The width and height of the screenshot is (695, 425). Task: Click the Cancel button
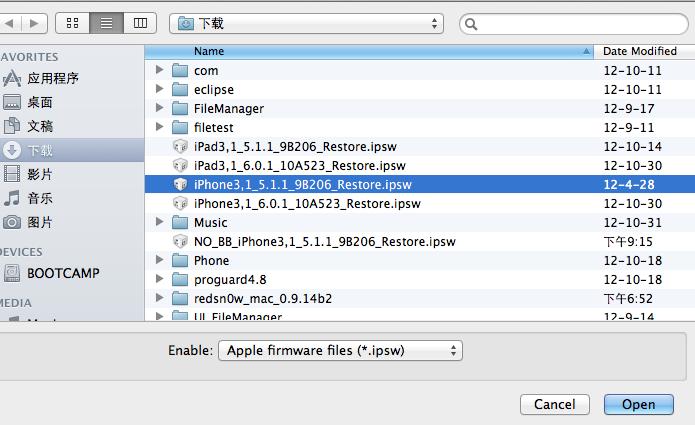click(x=554, y=404)
